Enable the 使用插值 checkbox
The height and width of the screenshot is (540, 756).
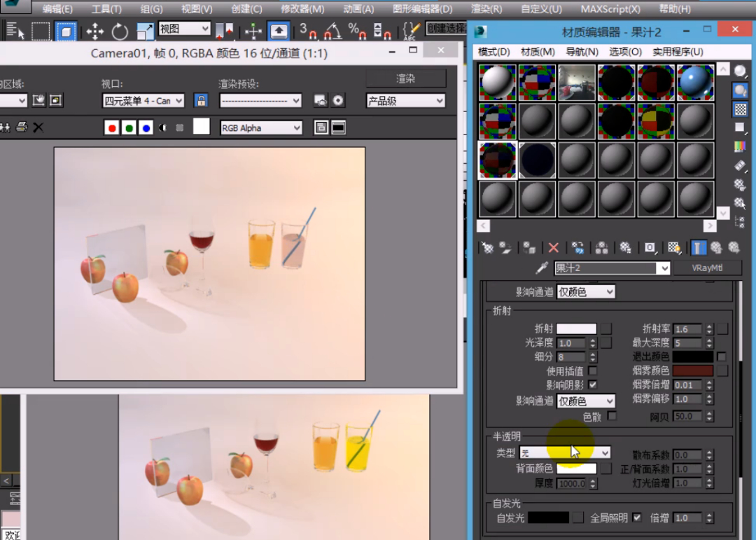[x=593, y=371]
